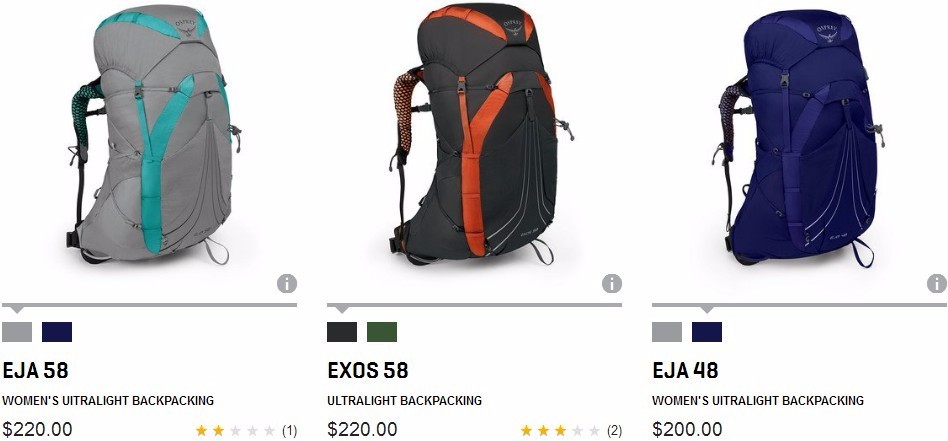Click the $200.00 price of Eja 48

[x=687, y=430]
